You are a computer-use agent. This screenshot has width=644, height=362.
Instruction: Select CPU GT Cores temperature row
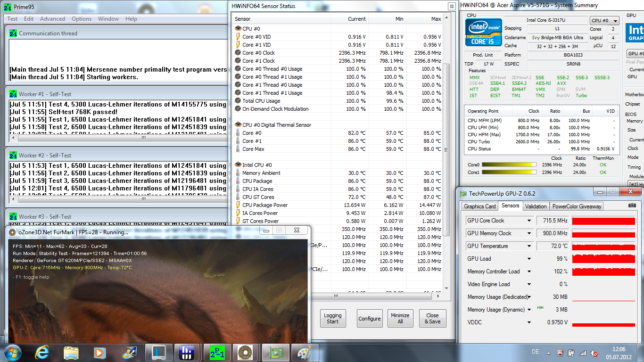tap(338, 197)
